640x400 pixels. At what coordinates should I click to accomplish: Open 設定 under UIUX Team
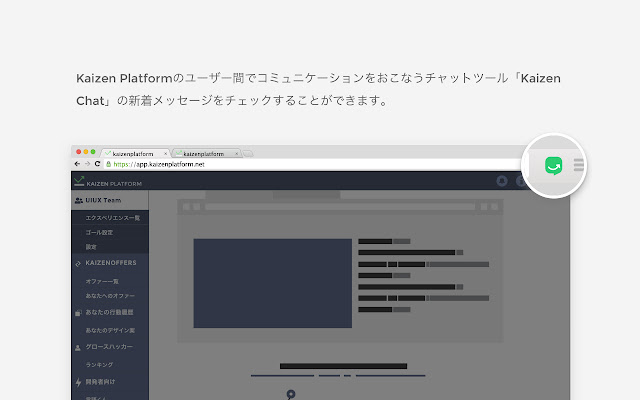coord(91,247)
